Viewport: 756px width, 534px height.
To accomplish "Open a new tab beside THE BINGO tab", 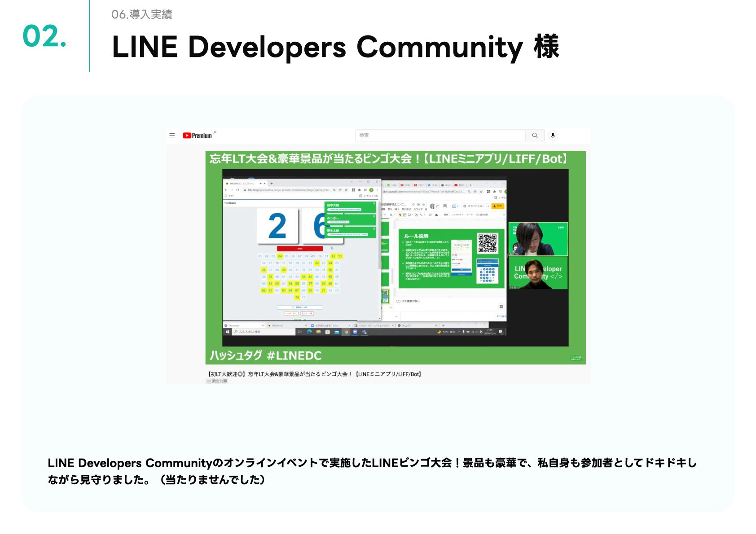I will point(272,184).
